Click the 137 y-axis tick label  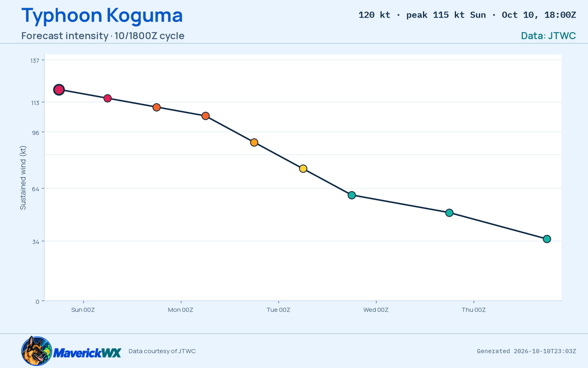(35, 61)
